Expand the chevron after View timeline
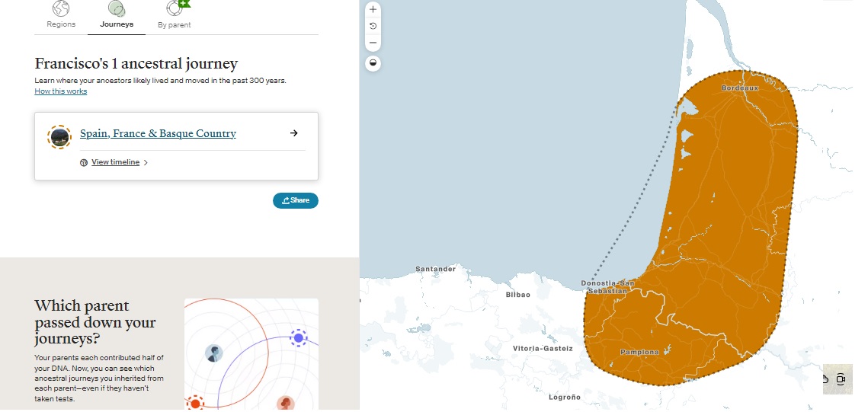Image resolution: width=868 pixels, height=412 pixels. click(x=146, y=162)
